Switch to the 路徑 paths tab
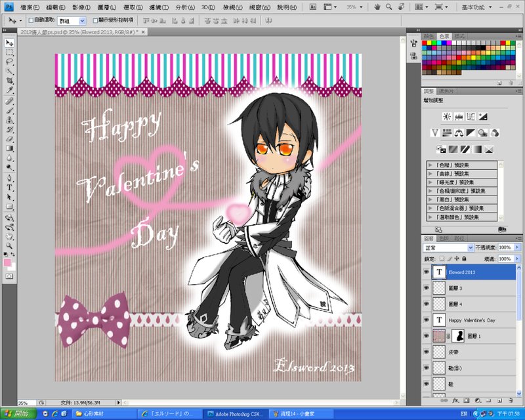The width and height of the screenshot is (525, 420). tap(459, 238)
